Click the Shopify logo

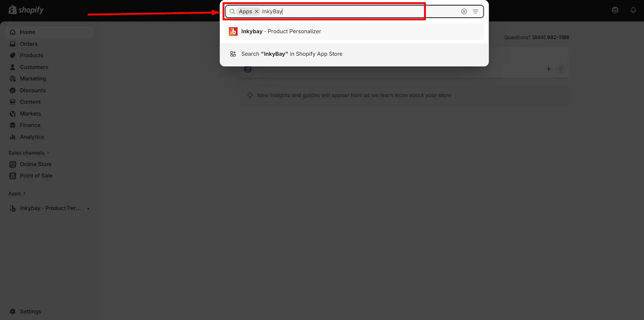coord(26,10)
